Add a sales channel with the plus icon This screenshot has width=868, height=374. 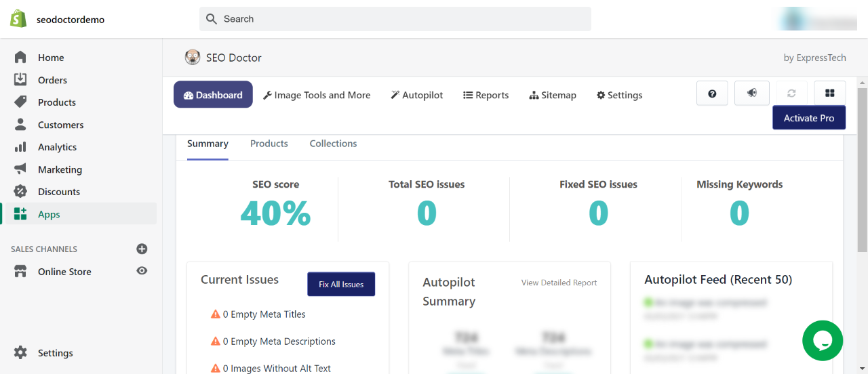coord(142,249)
